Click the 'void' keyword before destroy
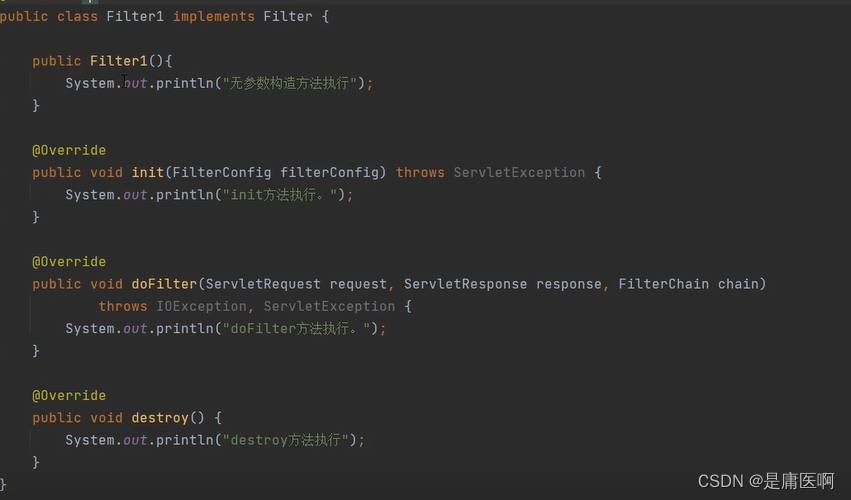The image size is (851, 500). (106, 418)
